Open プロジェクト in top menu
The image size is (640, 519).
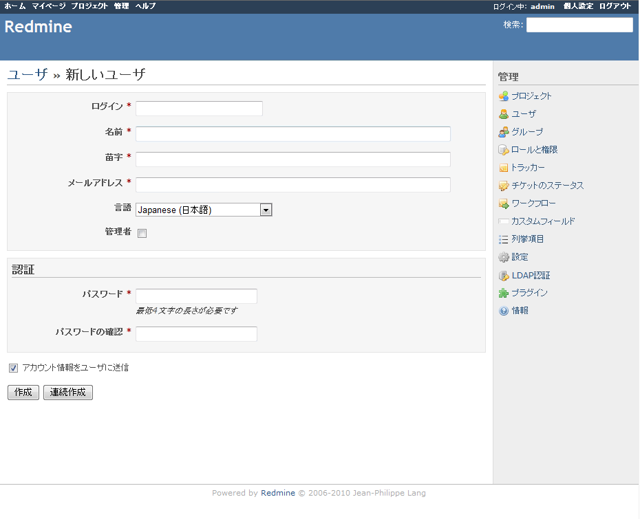tap(89, 6)
